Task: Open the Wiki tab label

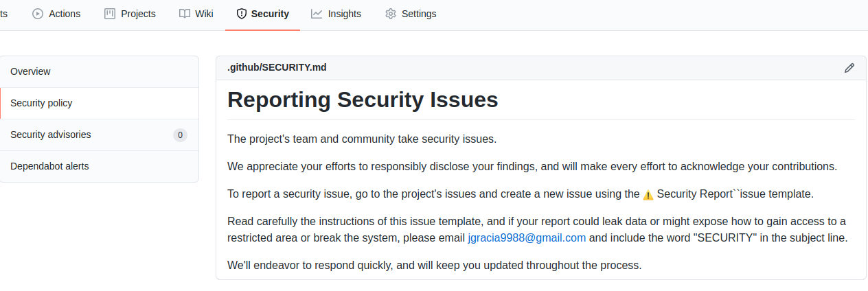Action: (204, 14)
